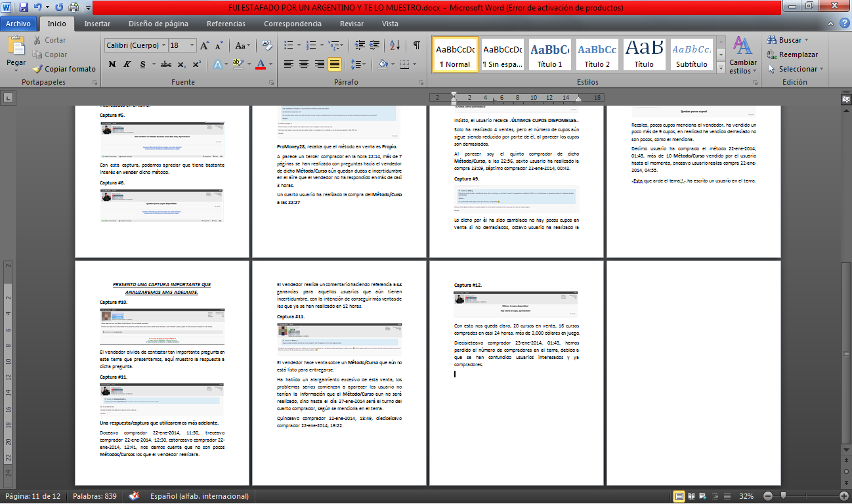Clear formatting with the eraser icon
852x504 pixels.
coord(267,45)
